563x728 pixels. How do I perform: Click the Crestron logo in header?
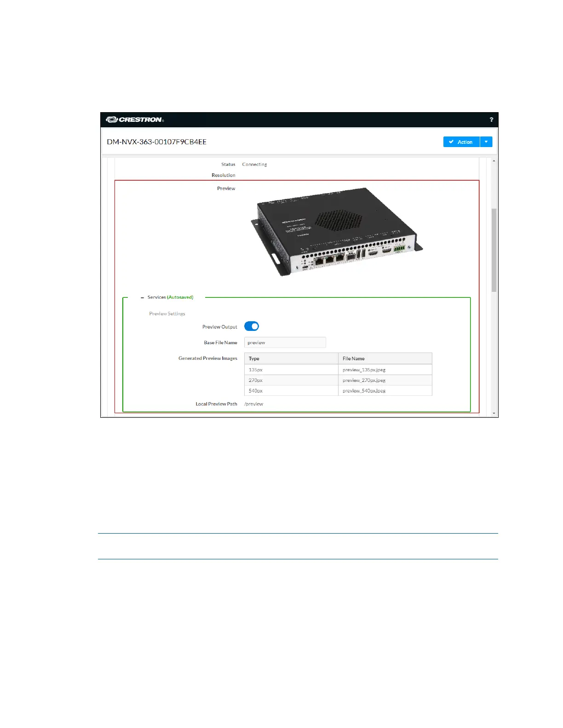pos(135,119)
